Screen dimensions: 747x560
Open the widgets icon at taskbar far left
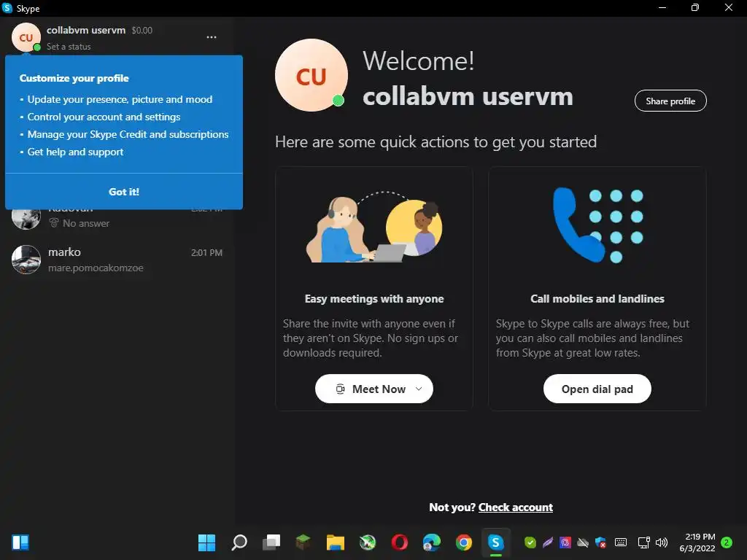pyautogui.click(x=20, y=542)
